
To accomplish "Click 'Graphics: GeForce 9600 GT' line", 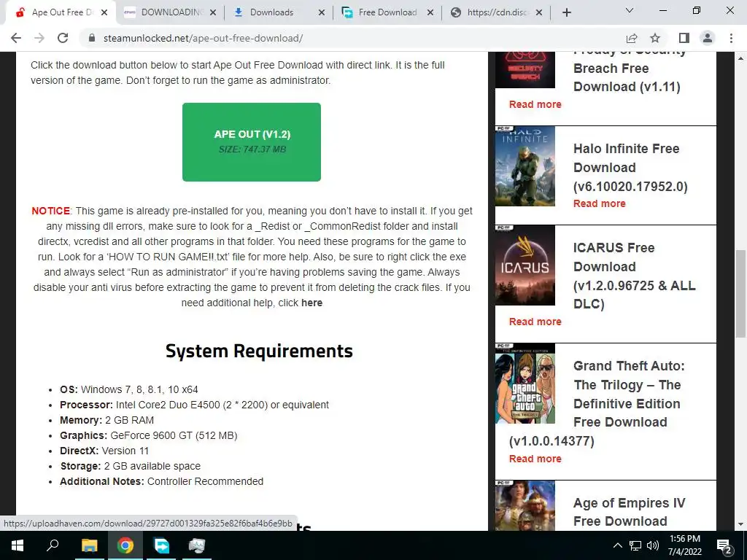I will point(149,436).
